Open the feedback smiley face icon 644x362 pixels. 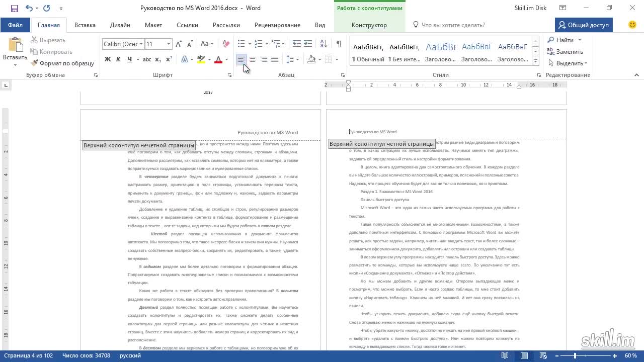click(x=632, y=25)
